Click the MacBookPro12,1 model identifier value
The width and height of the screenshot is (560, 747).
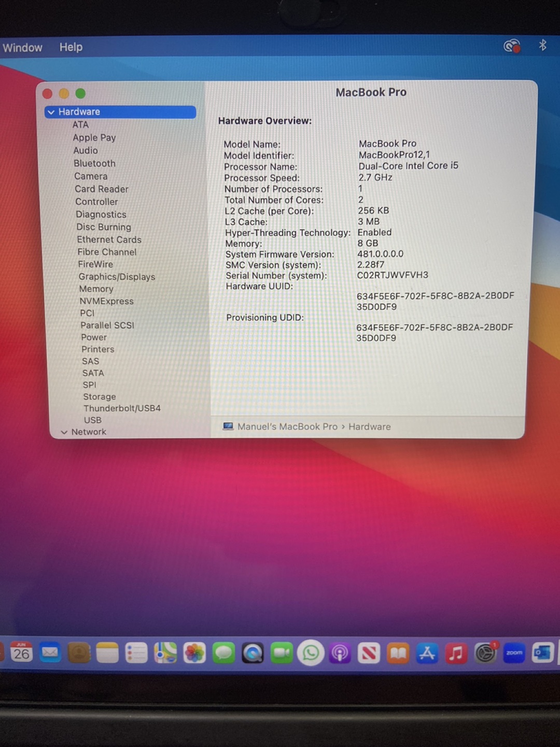[394, 155]
